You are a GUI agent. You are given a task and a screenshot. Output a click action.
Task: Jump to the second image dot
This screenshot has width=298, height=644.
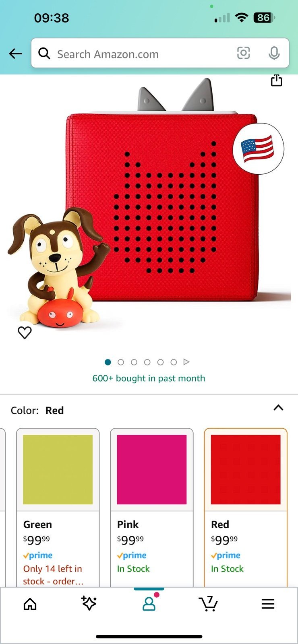click(x=121, y=362)
